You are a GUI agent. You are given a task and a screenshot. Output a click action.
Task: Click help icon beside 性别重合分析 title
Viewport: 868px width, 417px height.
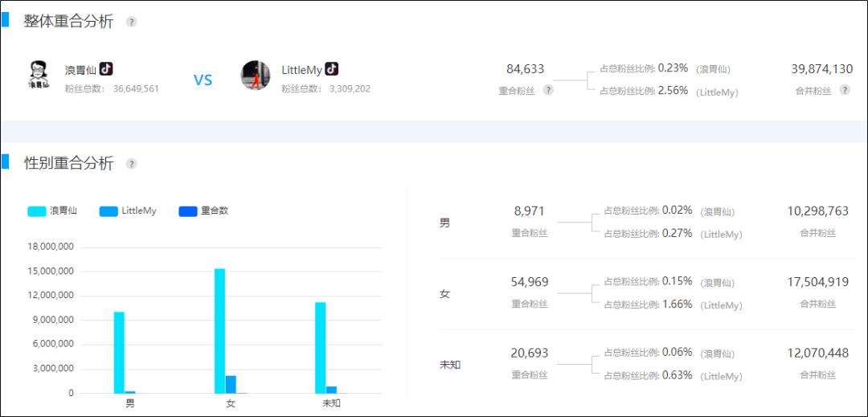pos(132,164)
